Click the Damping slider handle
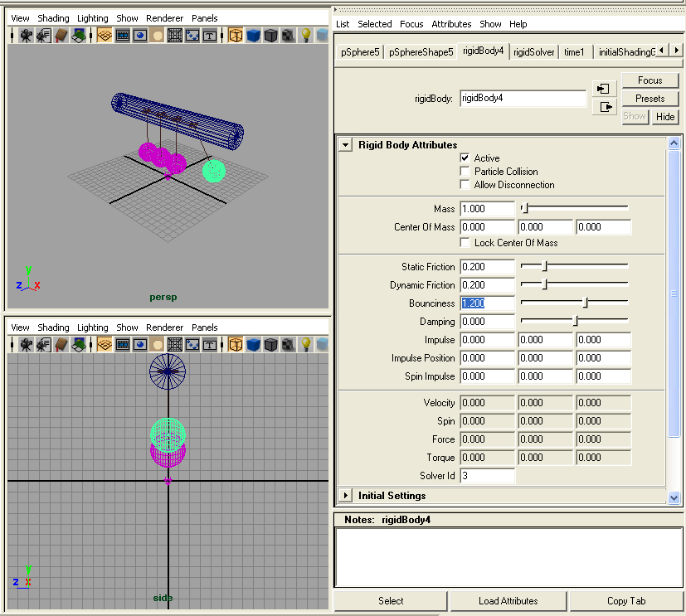Image resolution: width=686 pixels, height=616 pixels. click(576, 321)
